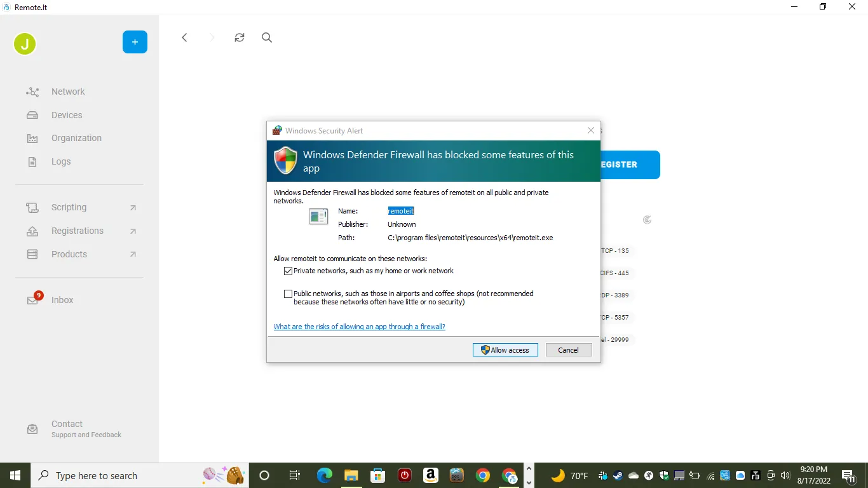
Task: Select the TCP - 135 service chip
Action: click(618, 251)
